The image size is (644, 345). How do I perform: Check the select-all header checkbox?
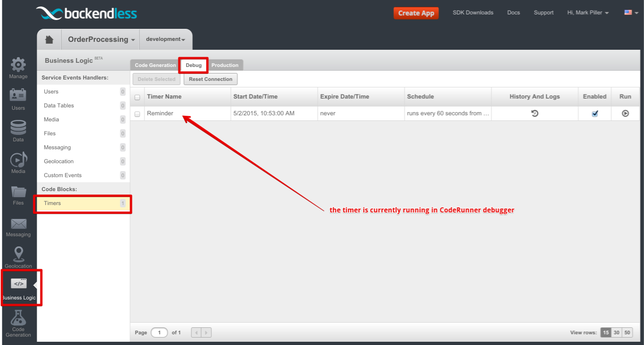tap(137, 97)
